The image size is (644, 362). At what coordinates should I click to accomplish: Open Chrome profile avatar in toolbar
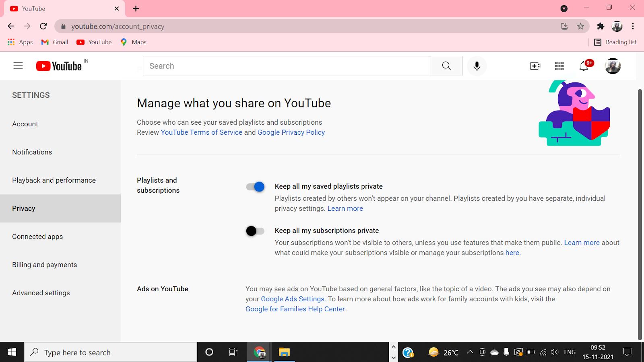(617, 26)
